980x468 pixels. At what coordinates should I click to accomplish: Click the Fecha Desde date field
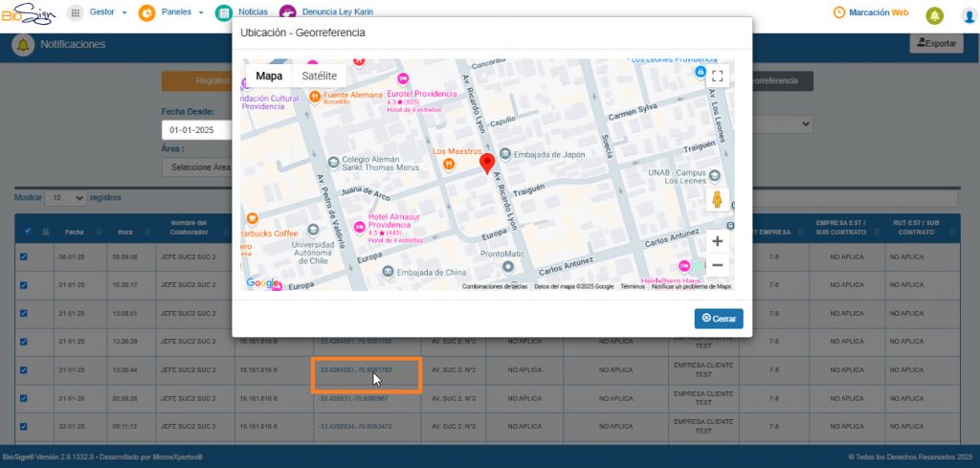[197, 130]
